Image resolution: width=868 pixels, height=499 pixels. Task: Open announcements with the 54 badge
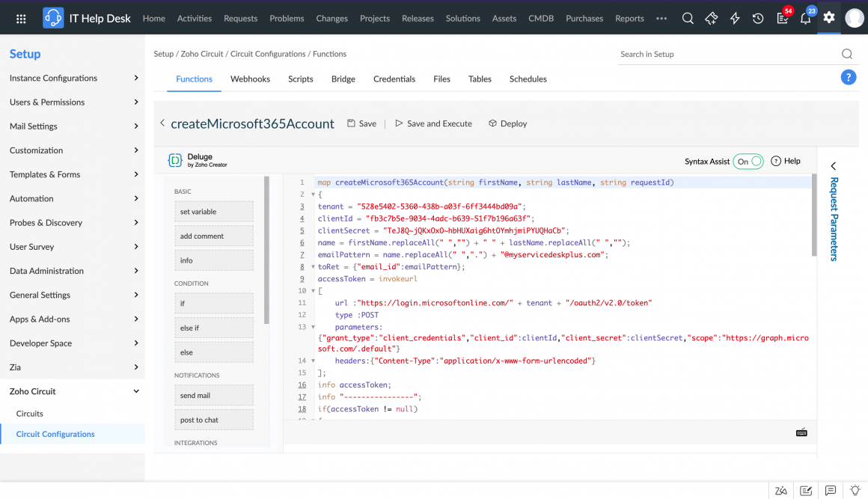[781, 18]
